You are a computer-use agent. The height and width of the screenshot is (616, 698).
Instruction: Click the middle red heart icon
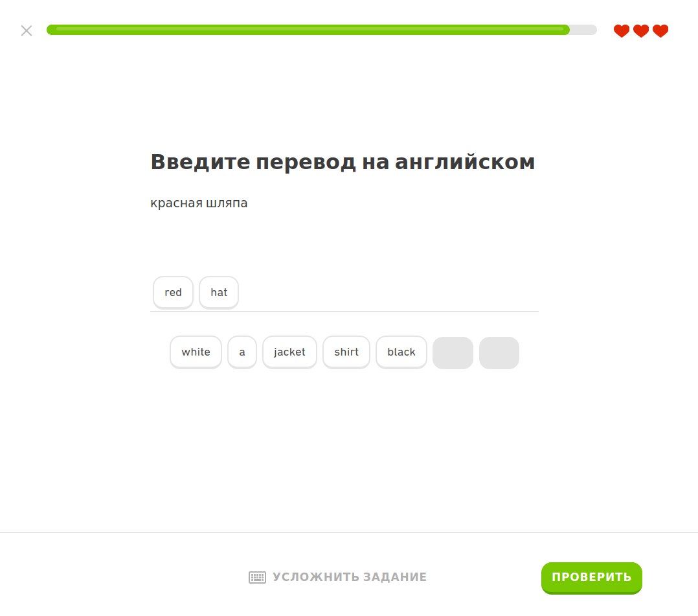[641, 30]
